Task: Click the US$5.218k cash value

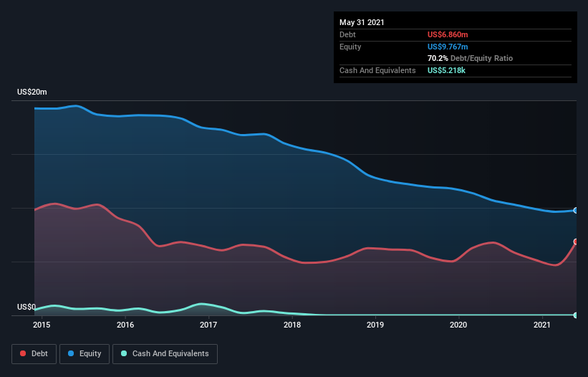Action: (x=446, y=70)
